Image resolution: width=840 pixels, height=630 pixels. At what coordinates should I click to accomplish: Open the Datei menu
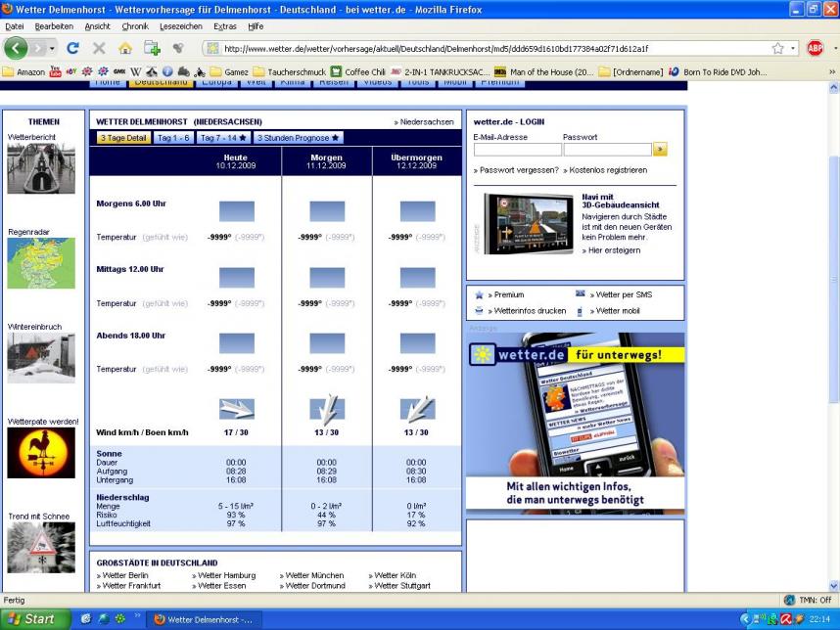click(x=15, y=26)
